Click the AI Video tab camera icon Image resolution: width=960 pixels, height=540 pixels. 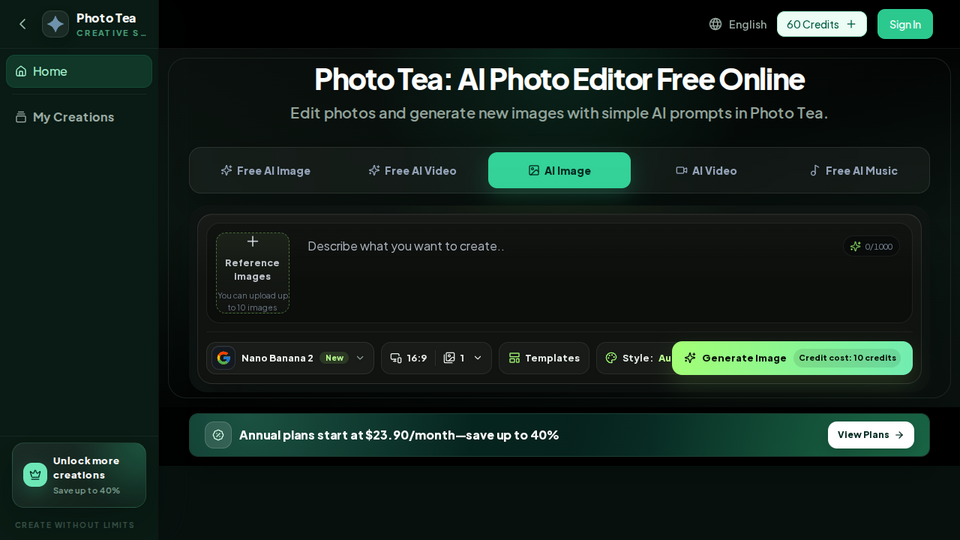point(681,170)
